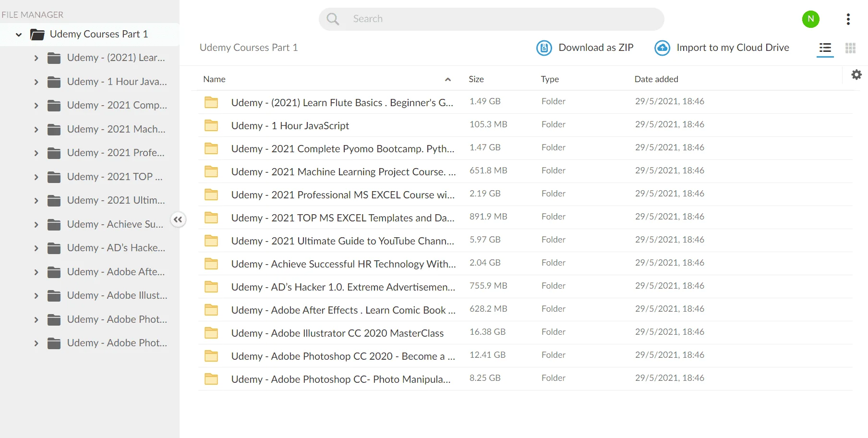This screenshot has width=868, height=438.
Task: Click sidebar folder icon for Udemy - 2021 TOP
Action: pos(54,177)
